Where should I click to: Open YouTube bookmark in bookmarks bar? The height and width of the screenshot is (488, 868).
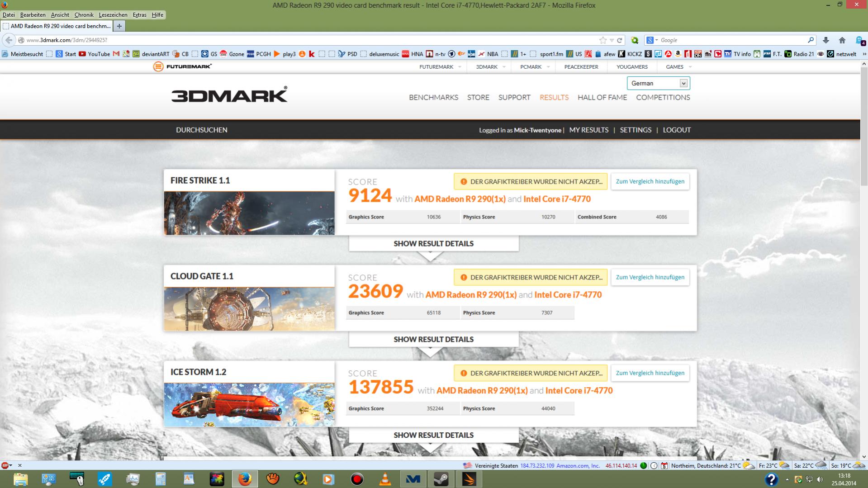[x=94, y=54]
